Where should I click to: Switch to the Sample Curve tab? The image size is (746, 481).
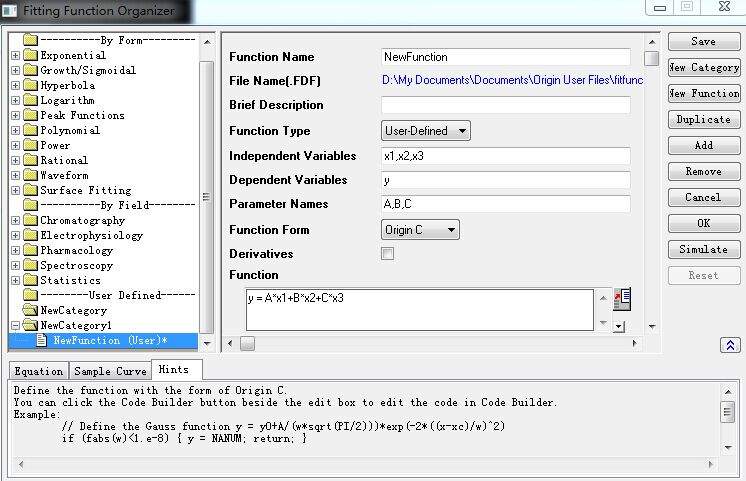(110, 371)
